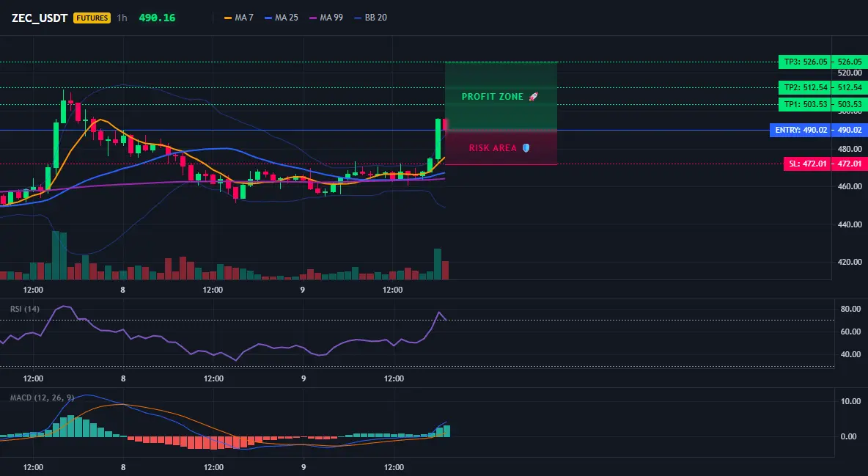Click the SL: 472.01 stop loss label
The width and height of the screenshot is (868, 476).
coord(807,164)
